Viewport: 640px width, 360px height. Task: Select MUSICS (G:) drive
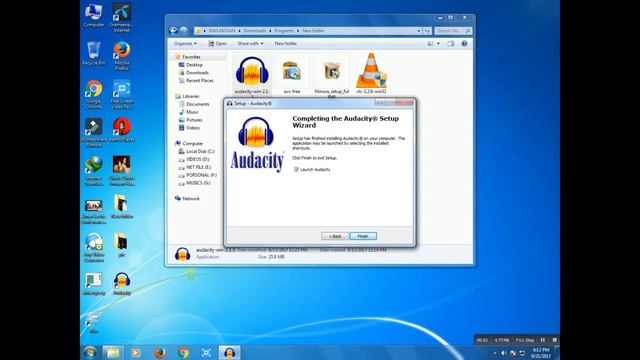[x=198, y=183]
